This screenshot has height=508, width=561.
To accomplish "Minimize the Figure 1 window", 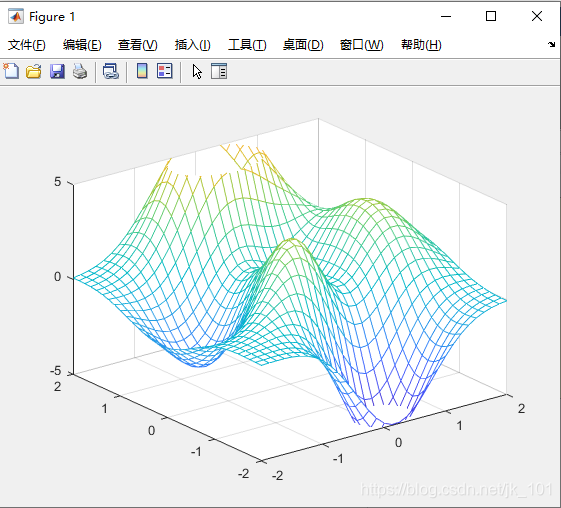I will tap(446, 16).
